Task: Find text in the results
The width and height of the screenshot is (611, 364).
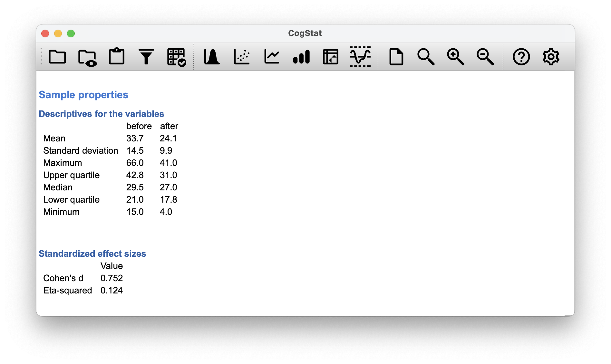Action: click(x=426, y=57)
